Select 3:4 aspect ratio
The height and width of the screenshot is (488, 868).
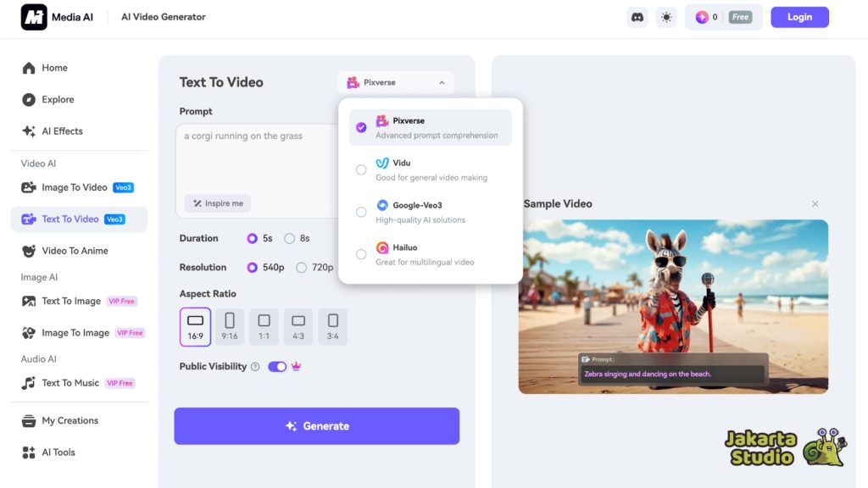pyautogui.click(x=332, y=327)
